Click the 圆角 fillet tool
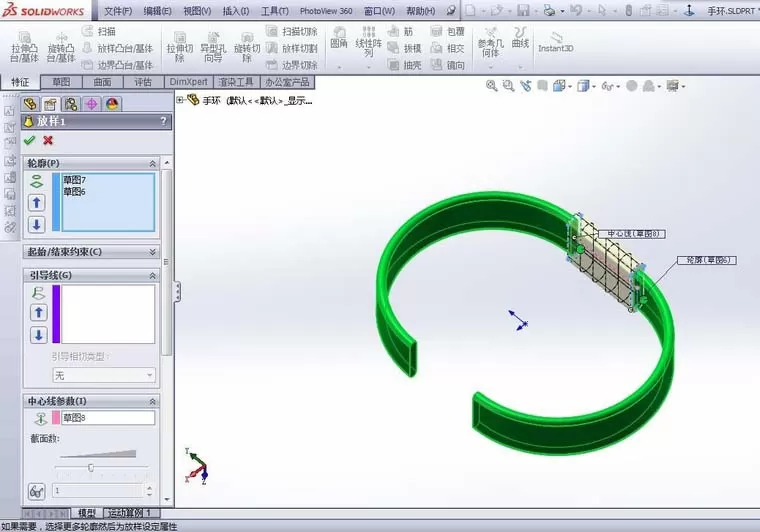Screen dimensions: 760x532 click(339, 38)
